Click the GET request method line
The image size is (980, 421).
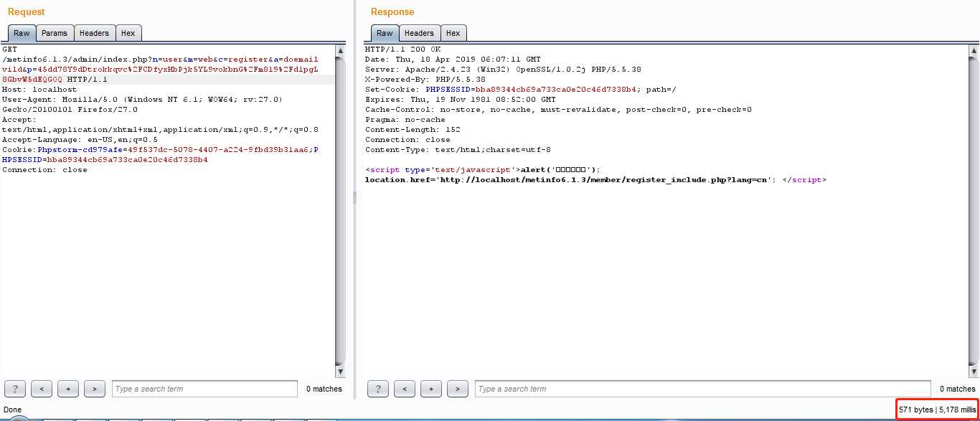tap(9, 49)
